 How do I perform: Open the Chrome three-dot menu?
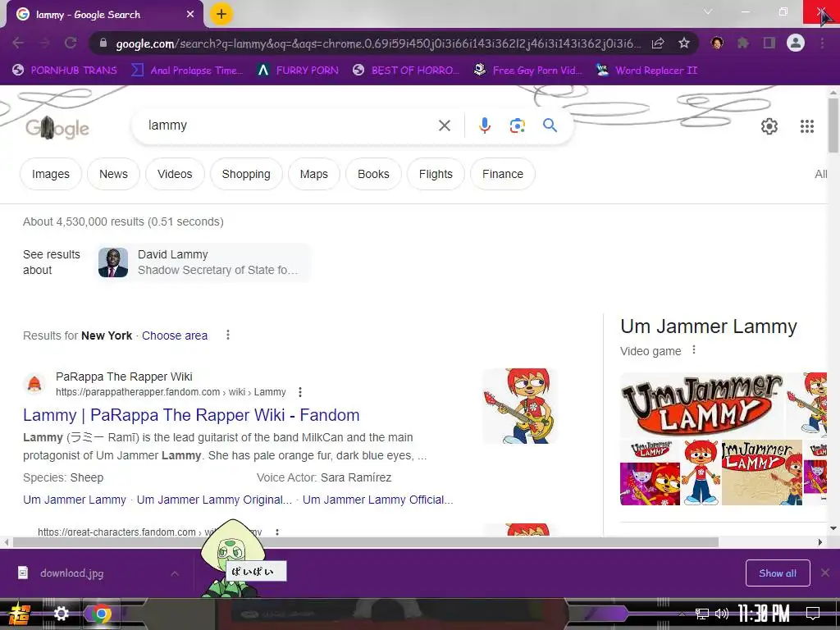coord(822,43)
